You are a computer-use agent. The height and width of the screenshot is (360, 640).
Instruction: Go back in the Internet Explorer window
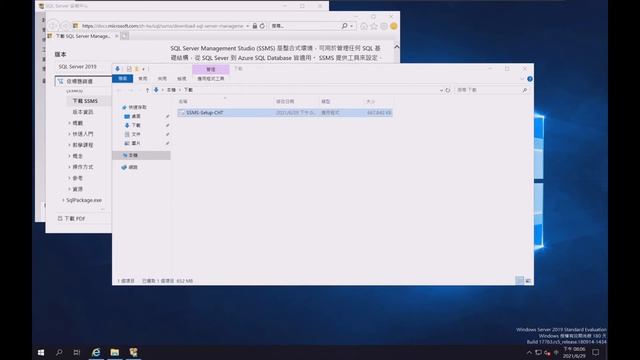(x=53, y=26)
